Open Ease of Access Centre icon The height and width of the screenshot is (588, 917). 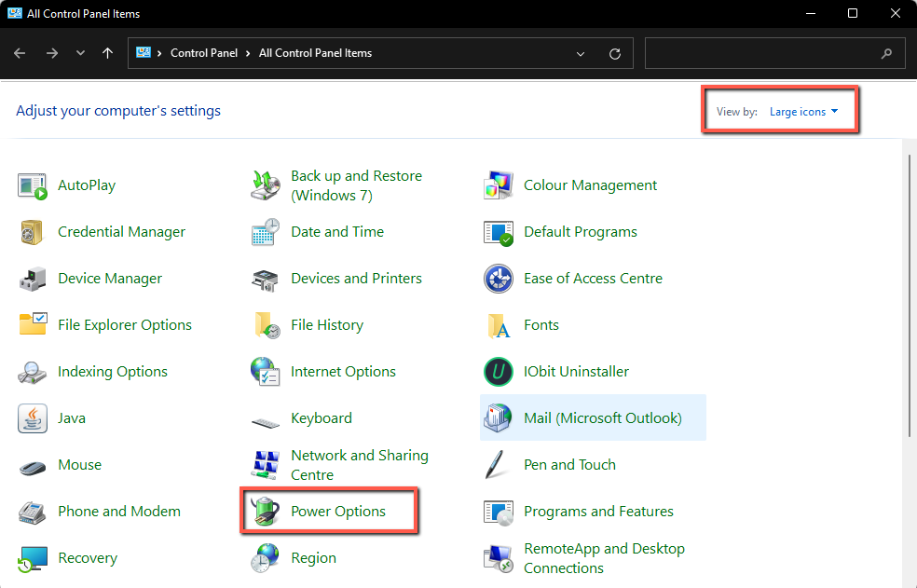pyautogui.click(x=499, y=279)
